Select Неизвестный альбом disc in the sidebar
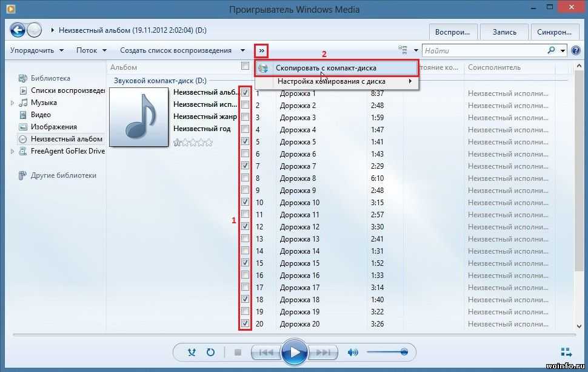The image size is (588, 372). 61,139
